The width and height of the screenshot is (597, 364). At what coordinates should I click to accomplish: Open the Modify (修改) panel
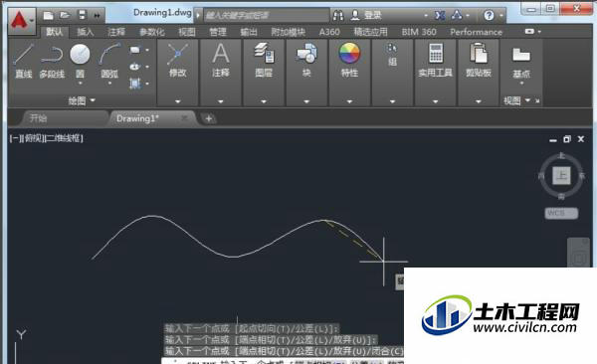coord(177,61)
